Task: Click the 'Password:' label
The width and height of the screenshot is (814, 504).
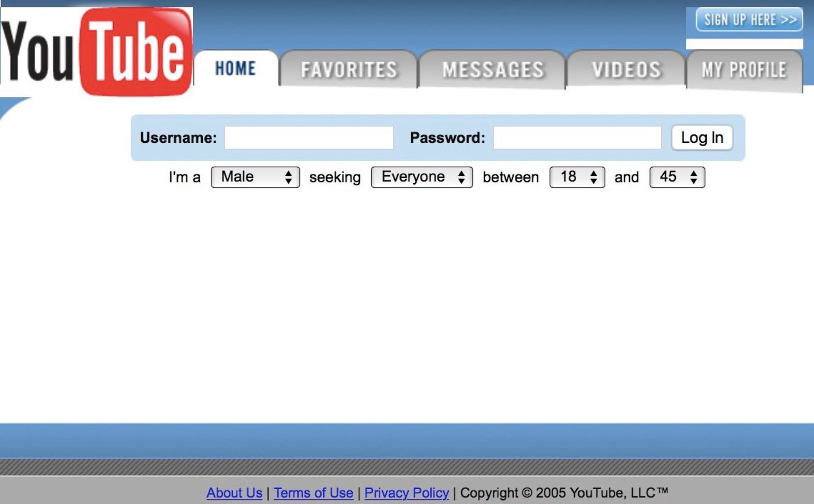Action: coord(448,138)
